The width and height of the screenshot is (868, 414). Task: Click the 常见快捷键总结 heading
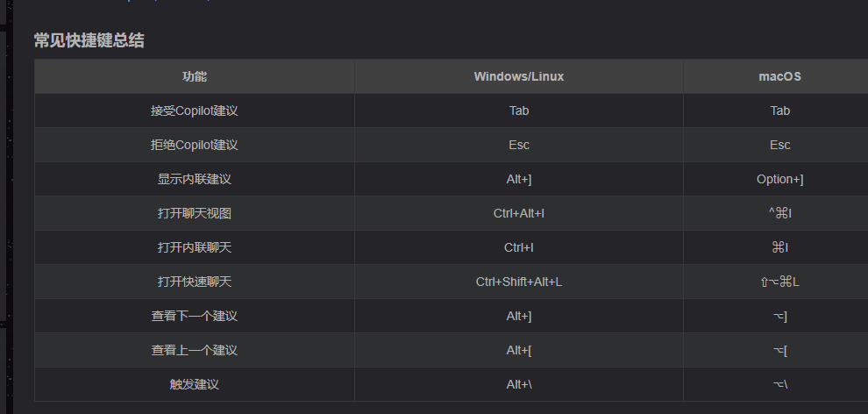coord(89,40)
